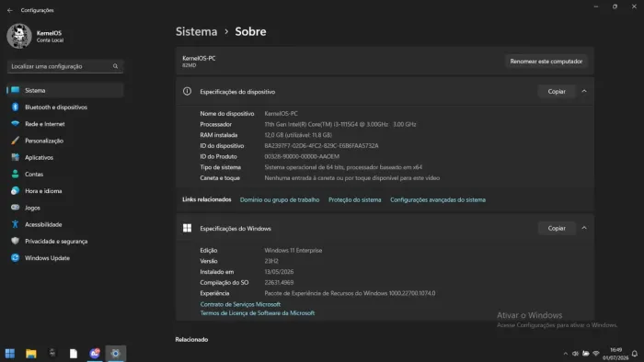Image resolution: width=644 pixels, height=362 pixels.
Task: Click the paintbrush icon for Personalização
Action: pyautogui.click(x=16, y=141)
